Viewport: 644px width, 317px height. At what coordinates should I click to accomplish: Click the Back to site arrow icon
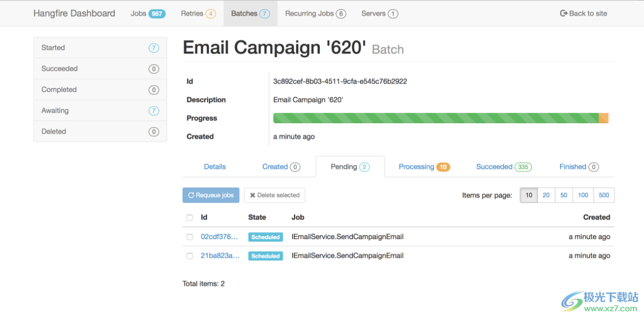tap(564, 14)
